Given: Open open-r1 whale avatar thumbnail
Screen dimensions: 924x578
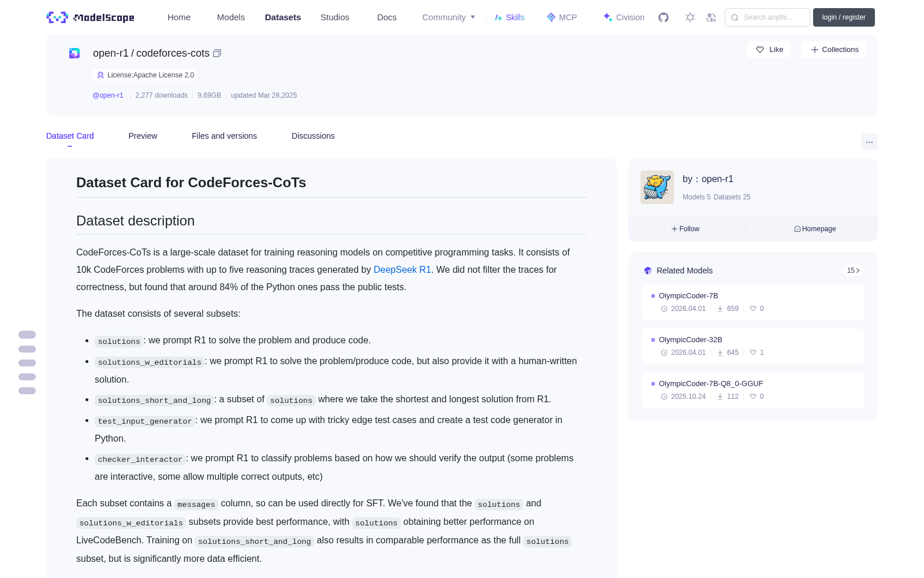Looking at the screenshot, I should (657, 187).
